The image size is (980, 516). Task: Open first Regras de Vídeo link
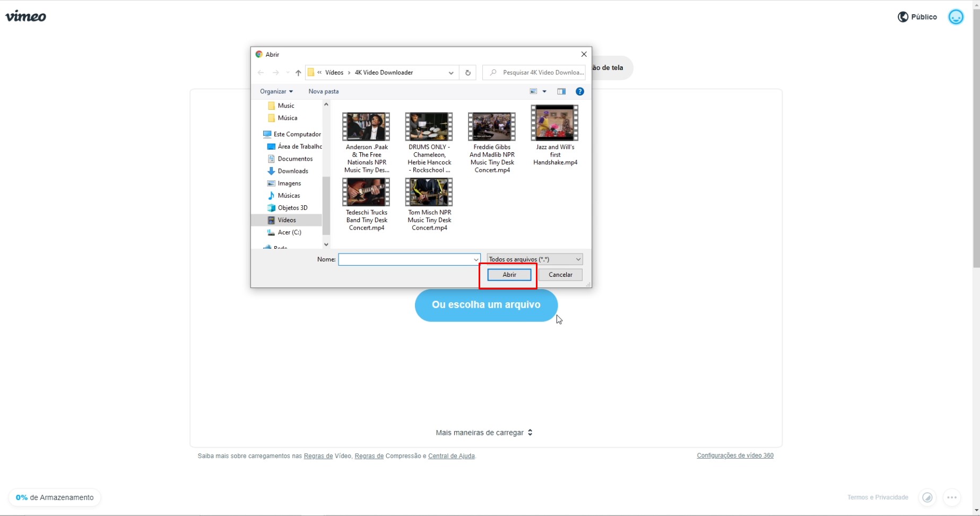click(x=318, y=456)
